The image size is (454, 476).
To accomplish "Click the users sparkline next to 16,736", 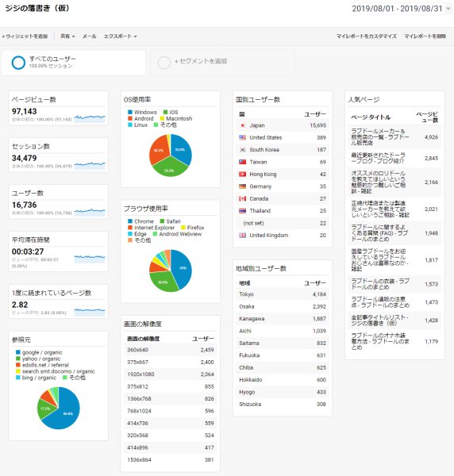I will [x=90, y=212].
